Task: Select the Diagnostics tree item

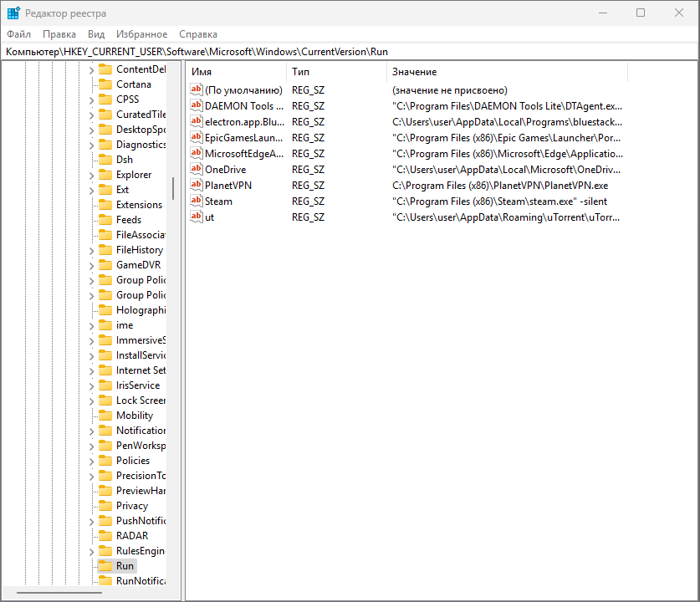Action: coord(141,145)
